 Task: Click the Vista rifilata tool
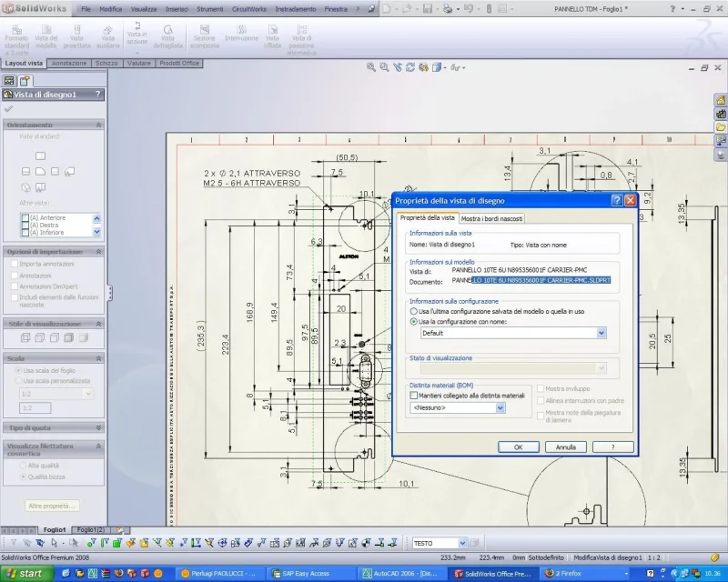click(x=272, y=36)
